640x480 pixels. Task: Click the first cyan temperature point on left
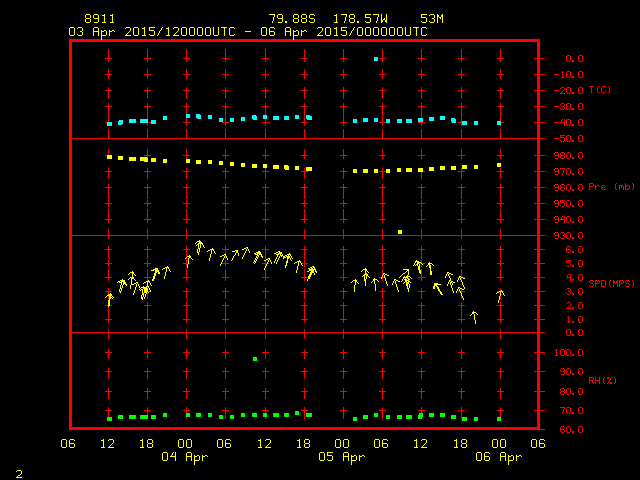pos(109,124)
